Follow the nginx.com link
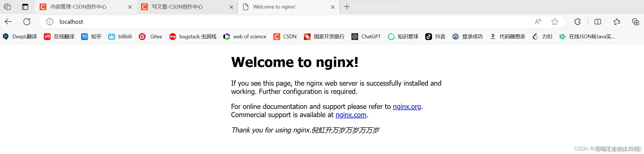This screenshot has height=154, width=644. point(351,115)
